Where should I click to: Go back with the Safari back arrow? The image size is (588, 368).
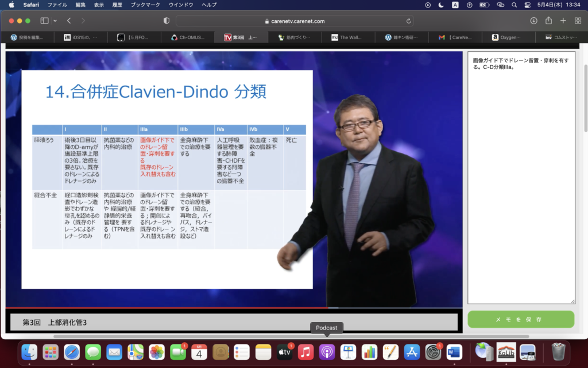[69, 21]
